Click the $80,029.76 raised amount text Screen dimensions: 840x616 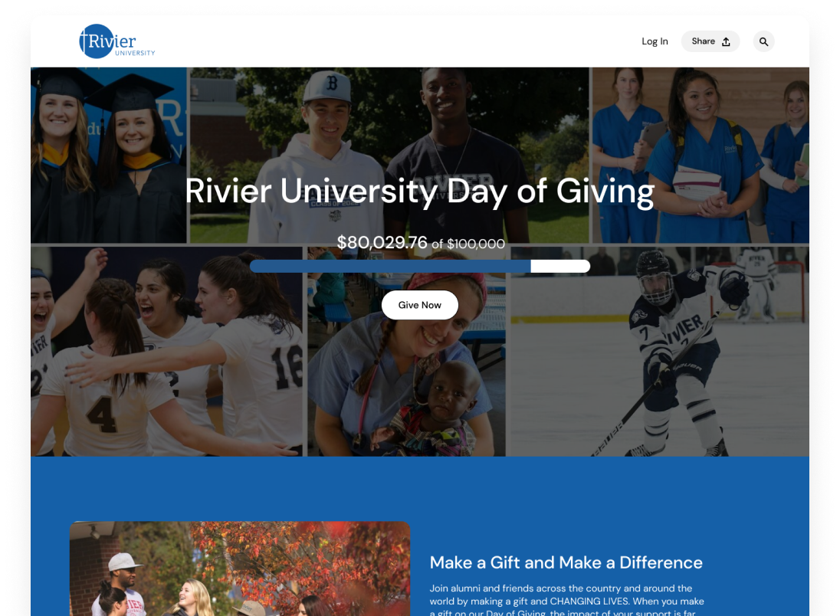point(382,243)
